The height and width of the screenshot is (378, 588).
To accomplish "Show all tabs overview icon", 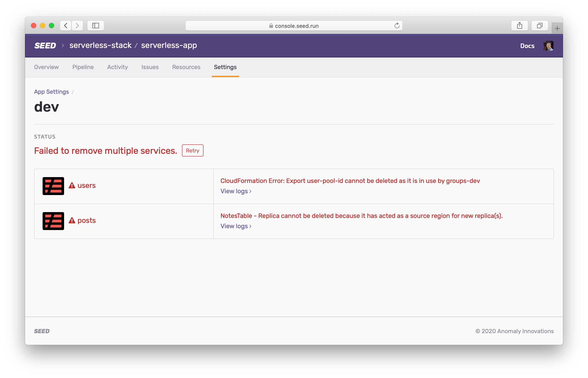I will click(x=539, y=26).
